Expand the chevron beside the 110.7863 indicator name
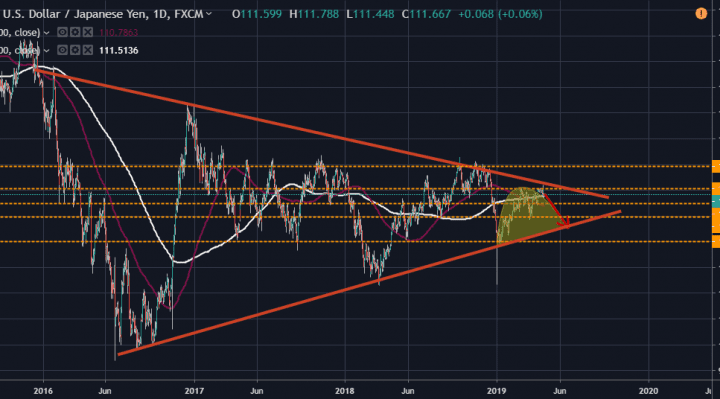Image resolution: width=720 pixels, height=399 pixels. (x=46, y=33)
